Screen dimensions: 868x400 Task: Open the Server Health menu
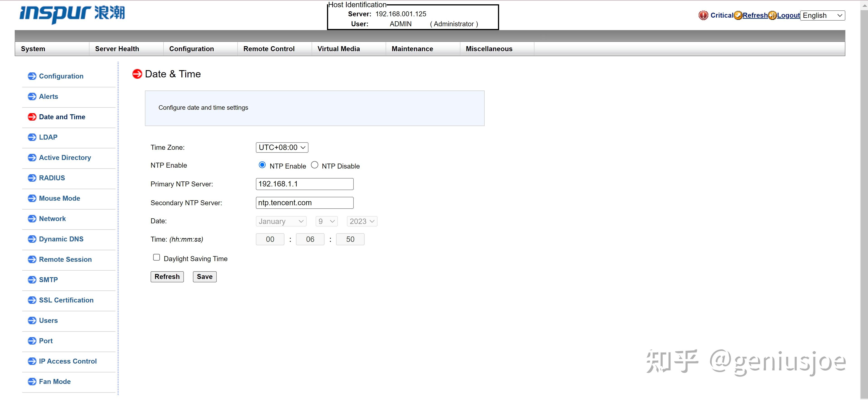click(117, 49)
